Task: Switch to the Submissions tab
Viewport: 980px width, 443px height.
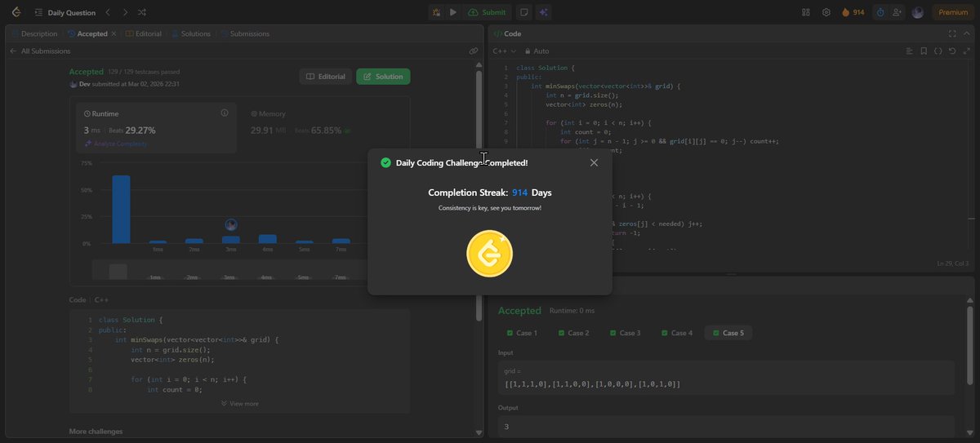Action: click(x=244, y=33)
